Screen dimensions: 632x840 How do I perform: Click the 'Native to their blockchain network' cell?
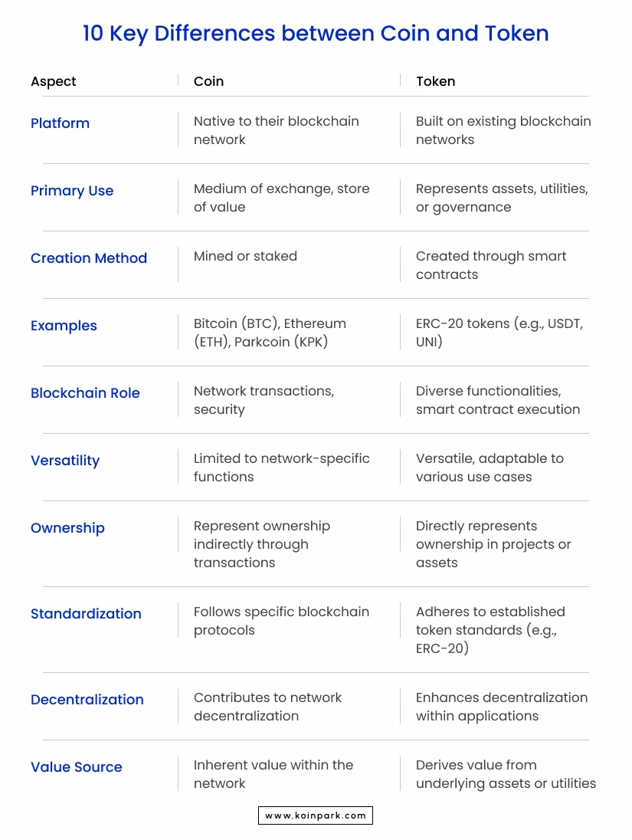[x=277, y=130]
